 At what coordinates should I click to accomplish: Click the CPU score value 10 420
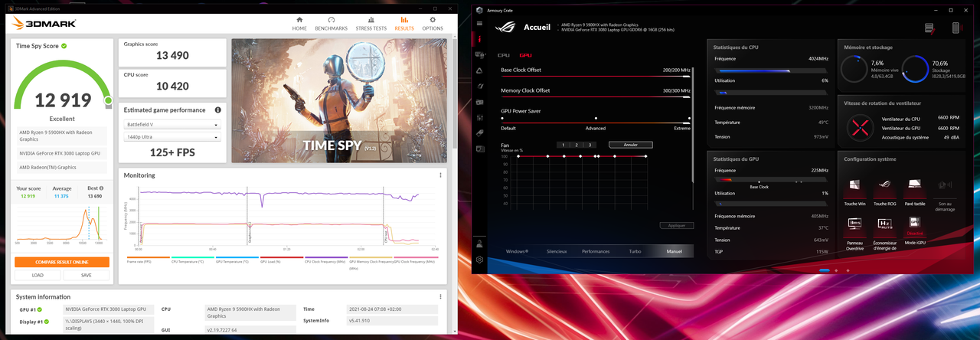172,86
